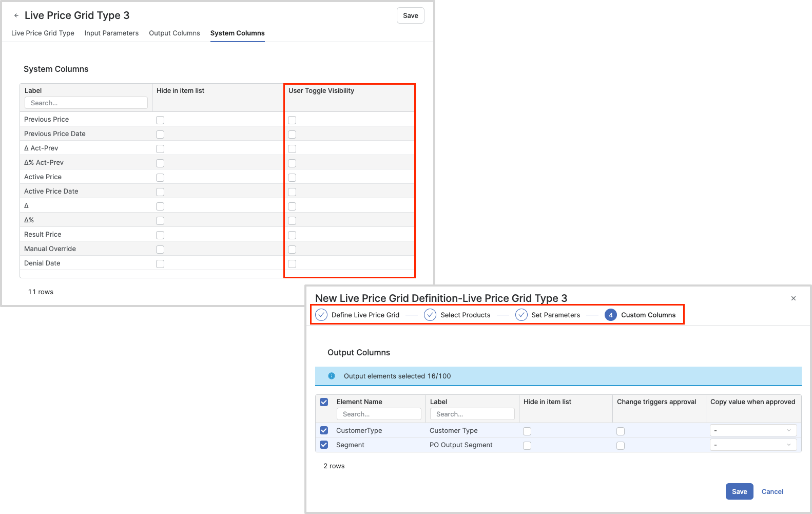
Task: Click the back arrow beside Live Price Grid Type 3
Action: pos(16,15)
